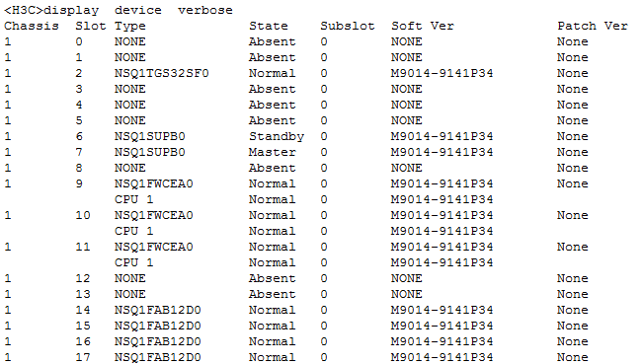The height and width of the screenshot is (364, 643).
Task: Click the slot number 13
Action: click(x=83, y=294)
